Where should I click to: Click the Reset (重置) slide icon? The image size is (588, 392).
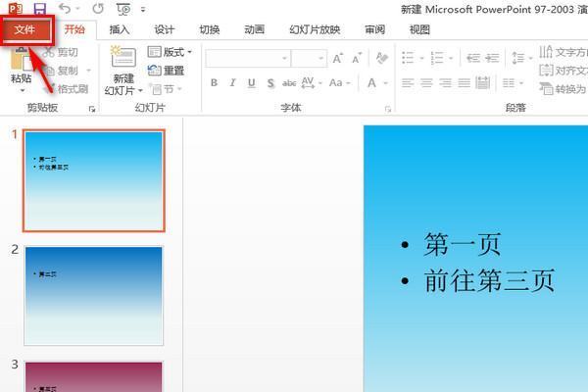[x=166, y=71]
